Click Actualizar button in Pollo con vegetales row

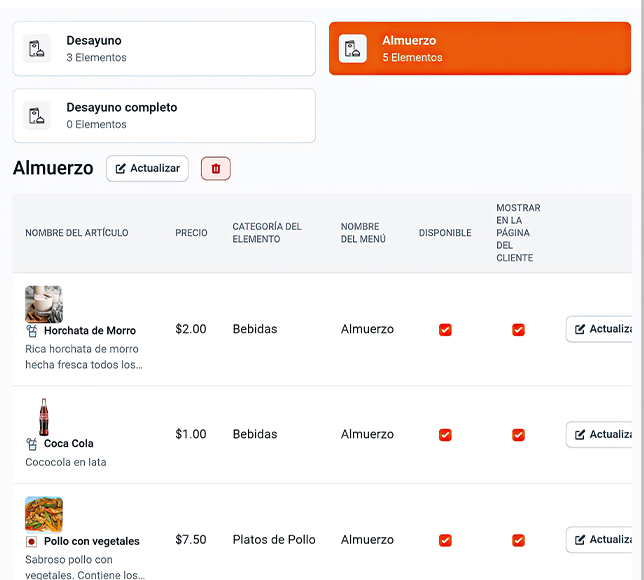(601, 540)
